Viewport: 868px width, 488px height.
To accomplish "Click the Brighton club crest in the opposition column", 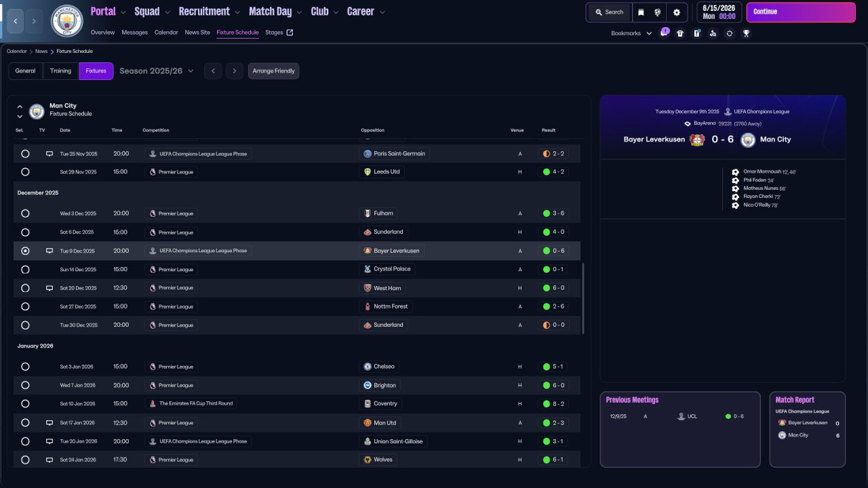I will 368,385.
